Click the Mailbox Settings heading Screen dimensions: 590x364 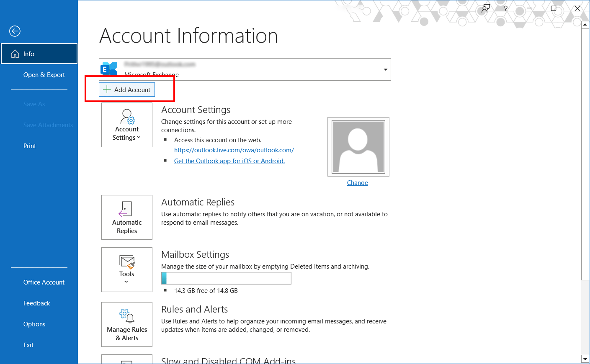195,254
